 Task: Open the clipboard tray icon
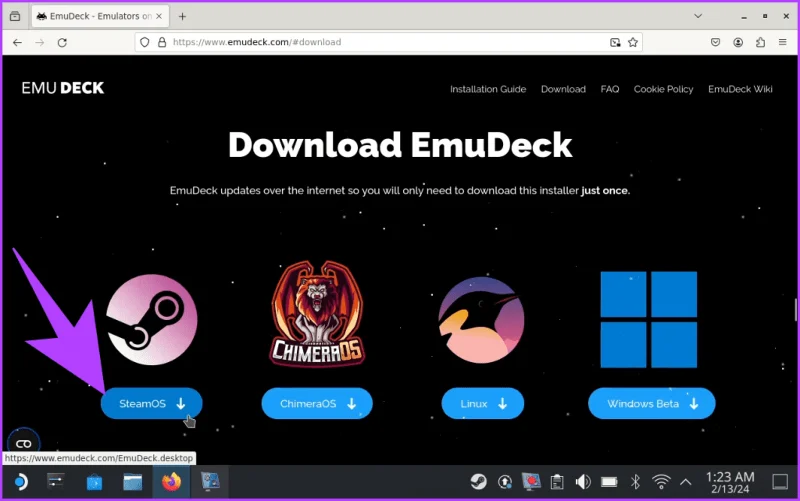pos(557,482)
